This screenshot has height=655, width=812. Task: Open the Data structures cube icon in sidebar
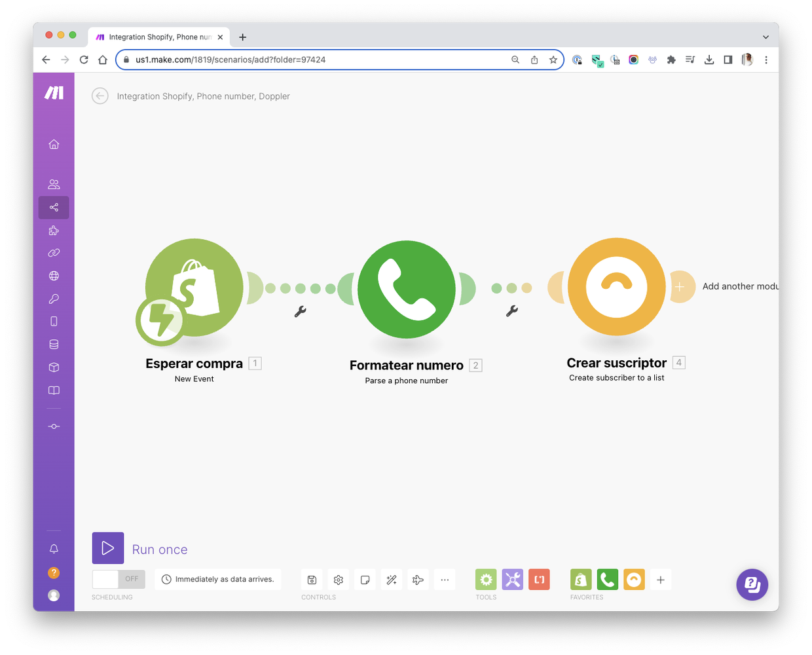tap(54, 367)
